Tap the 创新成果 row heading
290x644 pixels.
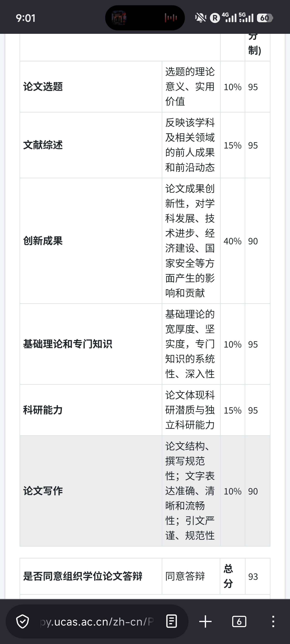pos(43,241)
